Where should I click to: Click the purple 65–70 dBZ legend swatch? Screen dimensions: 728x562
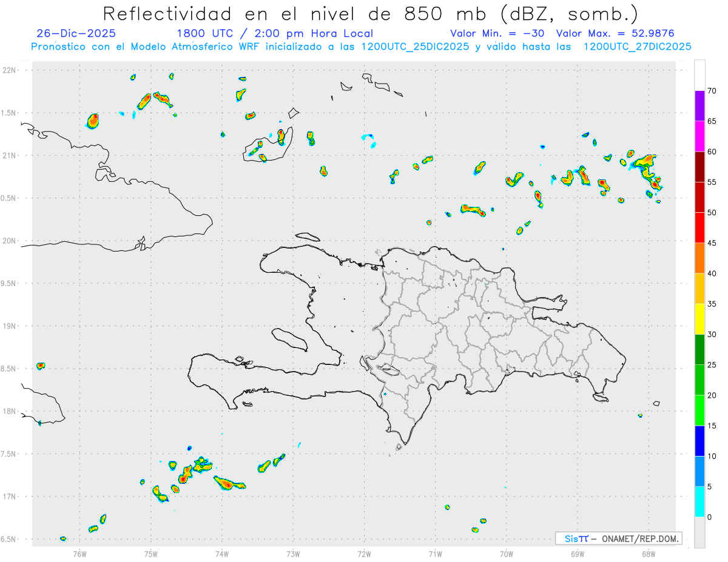[699, 105]
